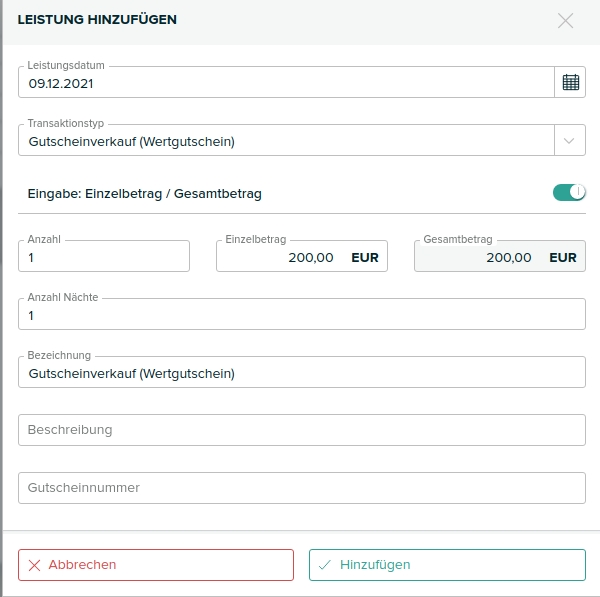Click the EUR label in Gesamtbetrag
Image resolution: width=600 pixels, height=597 pixels.
click(x=563, y=257)
